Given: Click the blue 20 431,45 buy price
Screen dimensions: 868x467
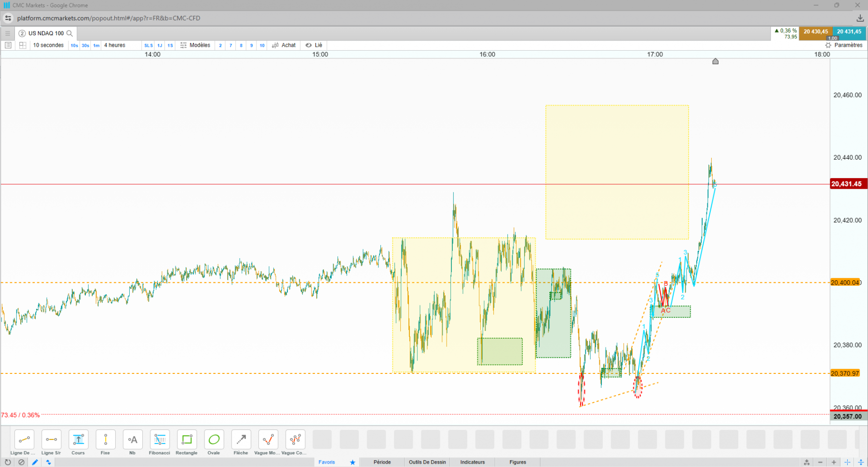Looking at the screenshot, I should [x=849, y=33].
